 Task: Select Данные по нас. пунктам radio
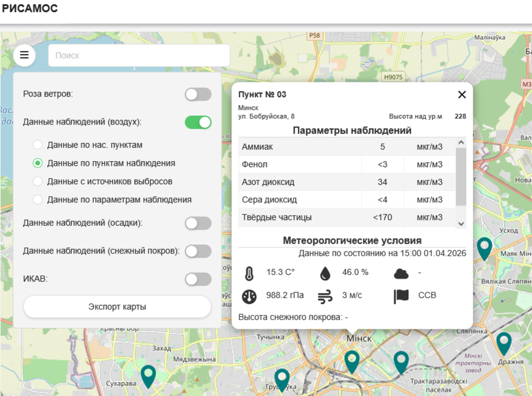point(38,144)
